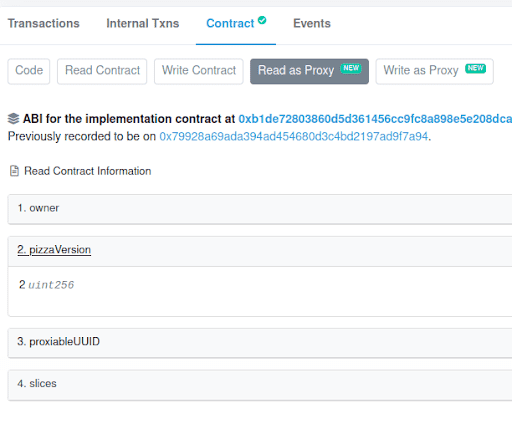Screen dimensions: 512x434
Task: Expand the 4. slices function row
Action: point(260,385)
